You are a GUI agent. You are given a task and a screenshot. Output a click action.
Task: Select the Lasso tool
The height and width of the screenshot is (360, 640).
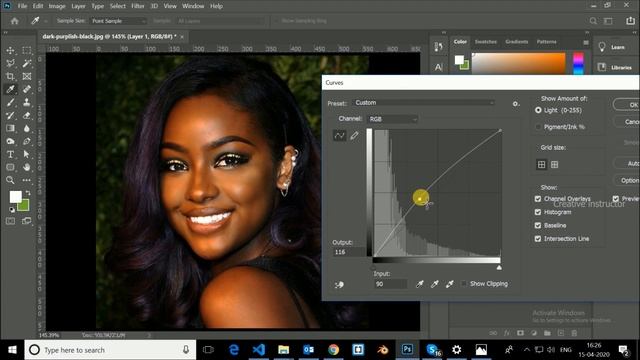point(10,63)
